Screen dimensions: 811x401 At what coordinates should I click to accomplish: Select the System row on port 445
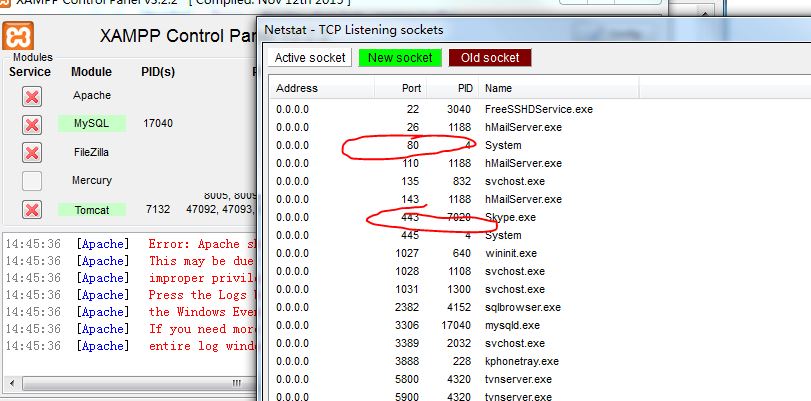pos(538,235)
